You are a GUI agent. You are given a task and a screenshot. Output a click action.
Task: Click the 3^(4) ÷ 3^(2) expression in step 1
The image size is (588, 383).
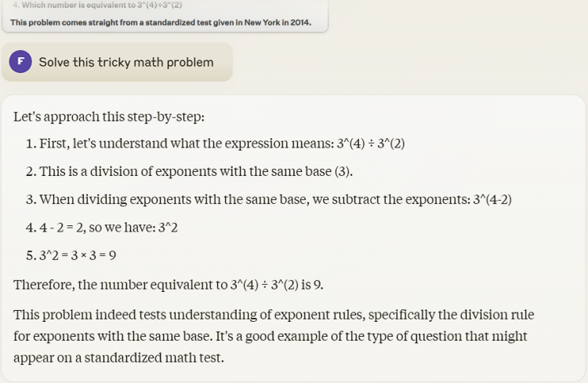point(370,144)
